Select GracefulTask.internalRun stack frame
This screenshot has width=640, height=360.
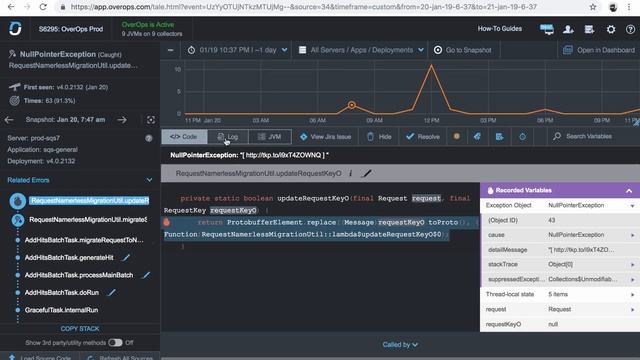[61, 310]
